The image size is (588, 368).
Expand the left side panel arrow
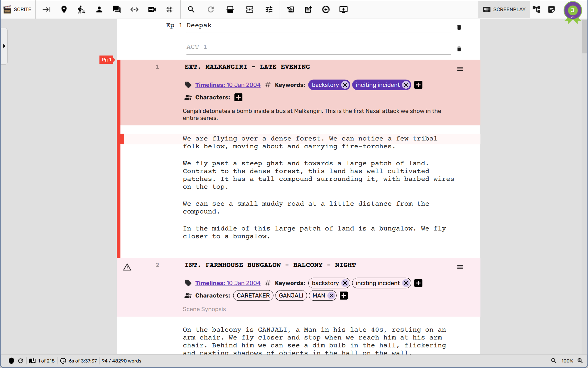[4, 46]
